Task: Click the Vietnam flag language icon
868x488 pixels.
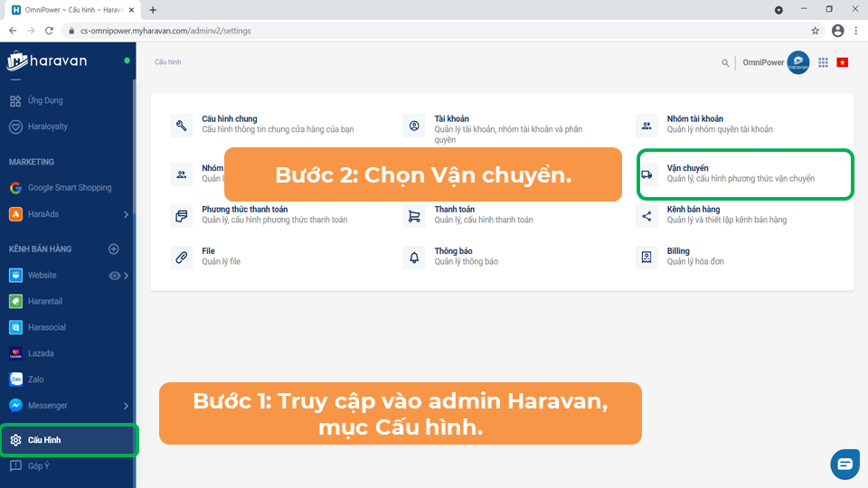Action: pyautogui.click(x=843, y=62)
